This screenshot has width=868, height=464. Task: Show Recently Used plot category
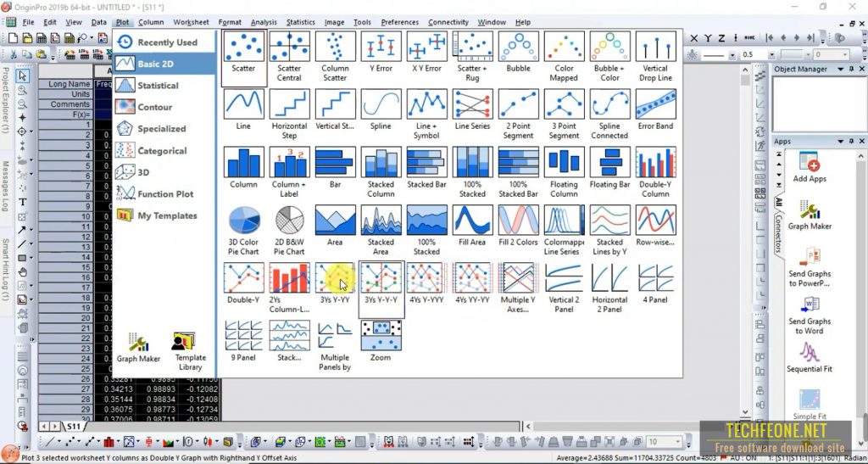click(164, 42)
